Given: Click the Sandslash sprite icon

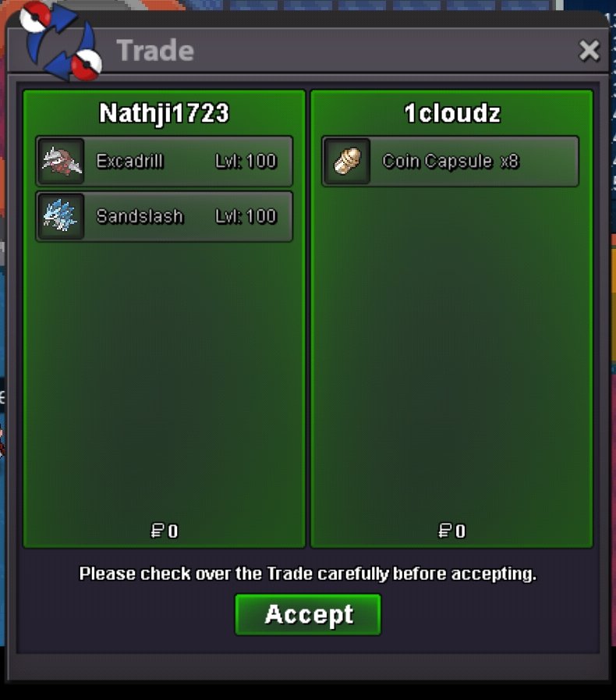Looking at the screenshot, I should pyautogui.click(x=62, y=216).
